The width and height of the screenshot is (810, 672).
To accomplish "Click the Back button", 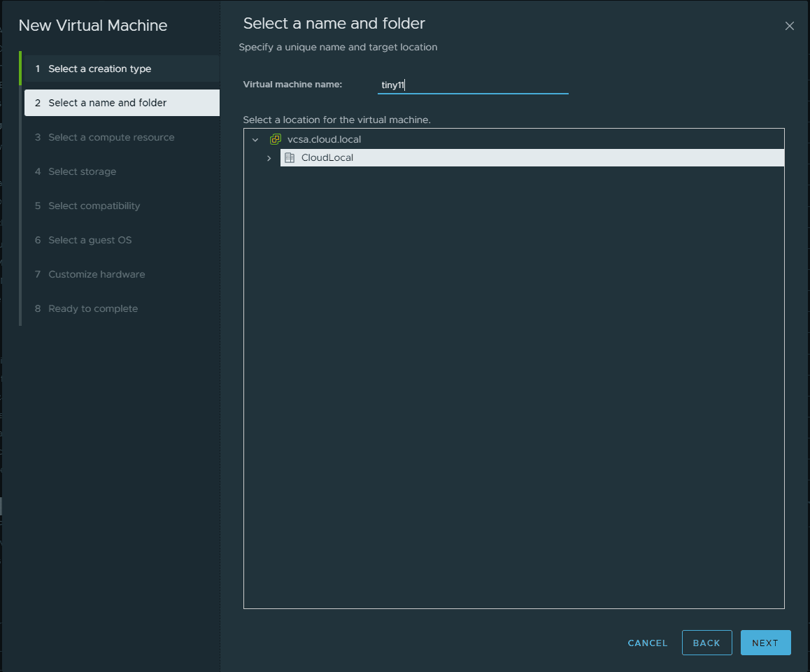I will pos(706,643).
